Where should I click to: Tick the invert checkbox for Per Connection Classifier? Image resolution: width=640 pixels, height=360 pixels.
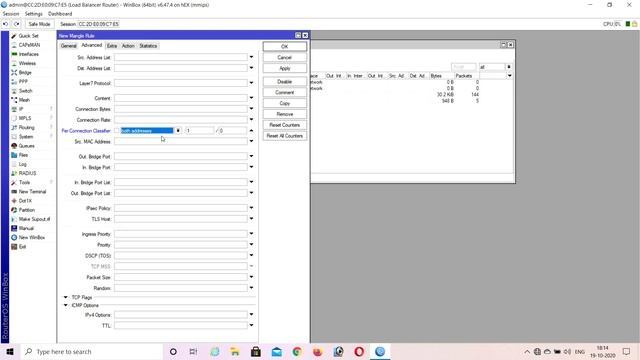[117, 131]
